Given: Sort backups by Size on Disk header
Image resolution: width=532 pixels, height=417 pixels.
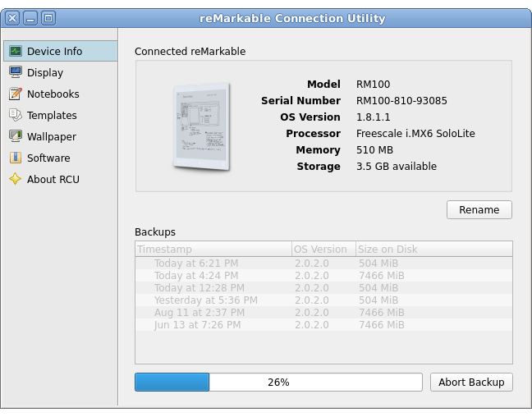Looking at the screenshot, I should (434, 249).
